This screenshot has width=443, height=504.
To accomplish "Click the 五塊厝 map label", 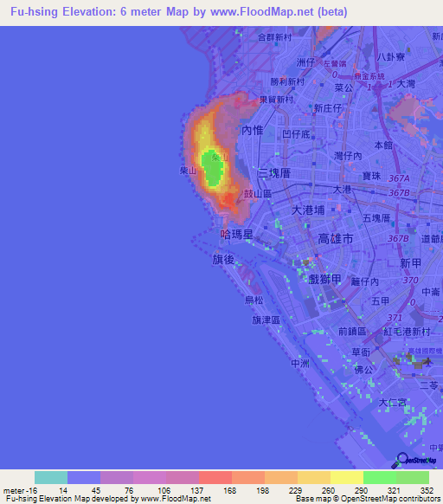I will coord(376,218).
